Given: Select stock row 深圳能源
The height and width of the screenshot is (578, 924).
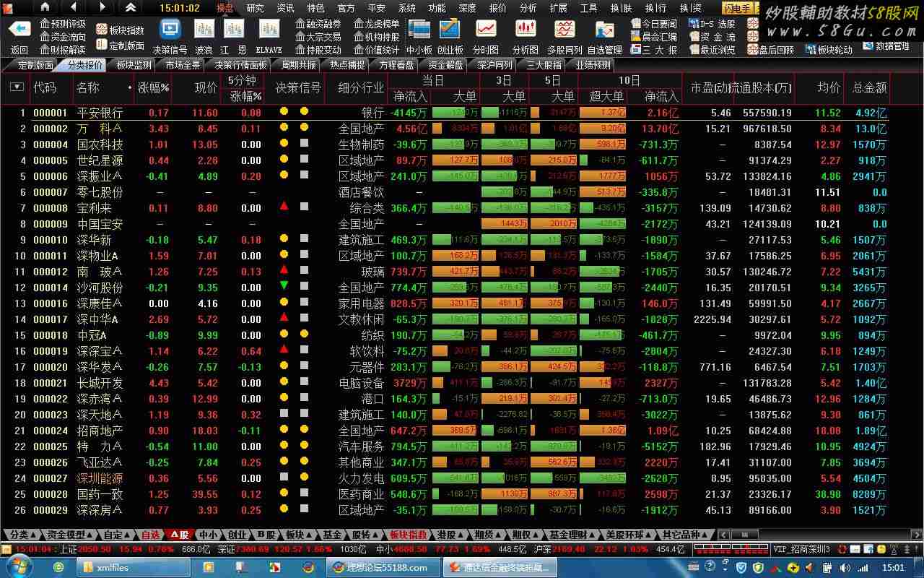Looking at the screenshot, I should pos(445,478).
